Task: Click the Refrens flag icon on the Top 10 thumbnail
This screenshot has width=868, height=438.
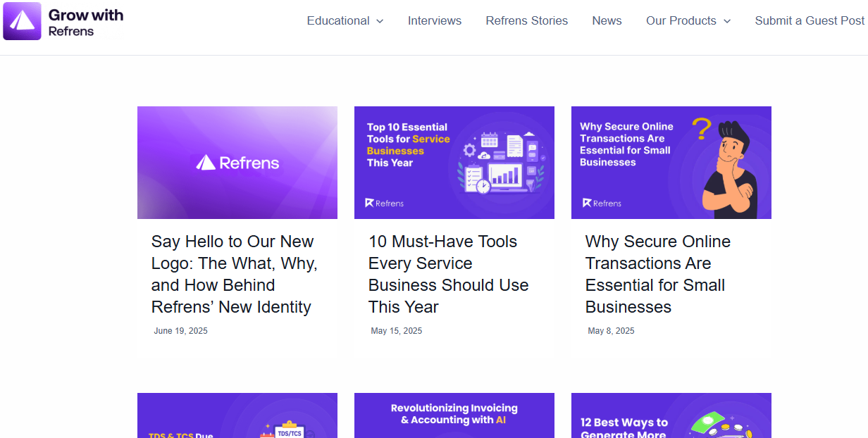Action: 369,203
